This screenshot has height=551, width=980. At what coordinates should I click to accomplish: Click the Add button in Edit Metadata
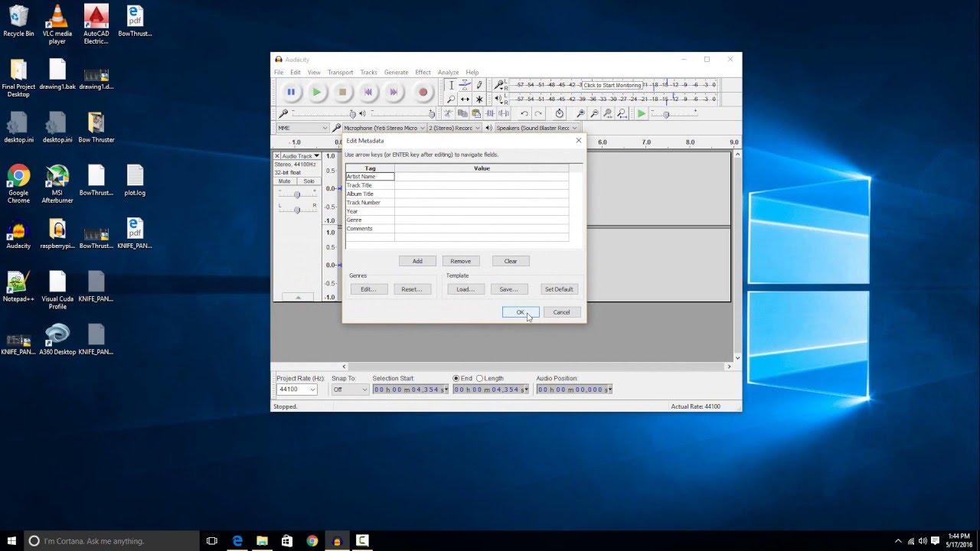[417, 261]
